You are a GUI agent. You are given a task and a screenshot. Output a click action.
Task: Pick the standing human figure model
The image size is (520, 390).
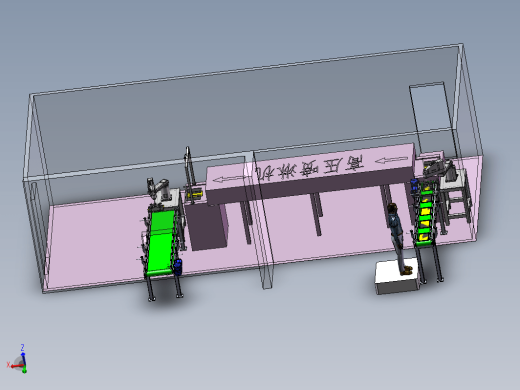[398, 238]
